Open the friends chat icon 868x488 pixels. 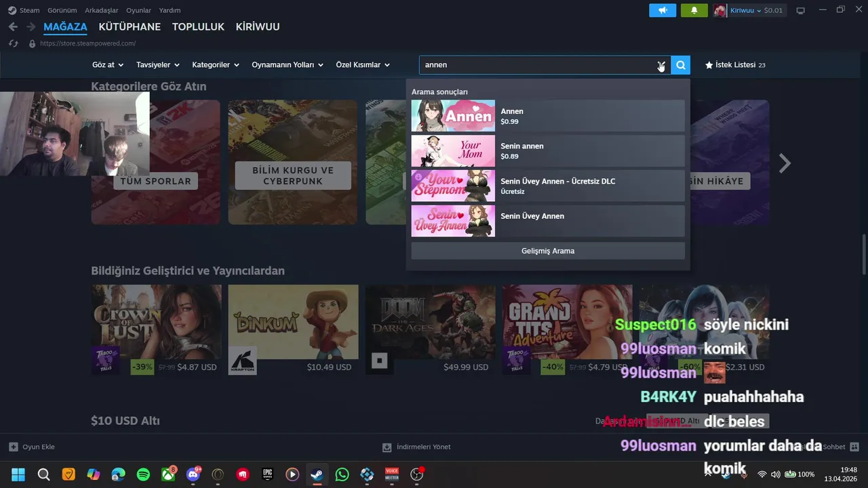(x=854, y=447)
